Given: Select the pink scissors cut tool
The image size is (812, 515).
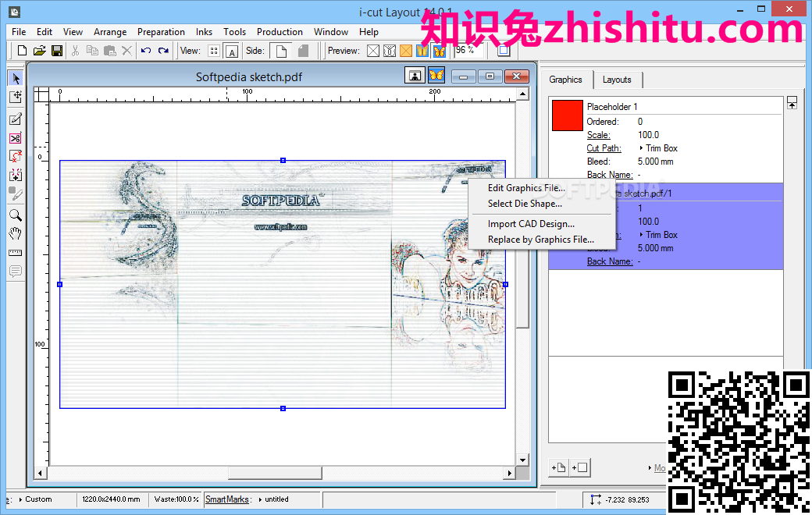Looking at the screenshot, I should [16, 138].
